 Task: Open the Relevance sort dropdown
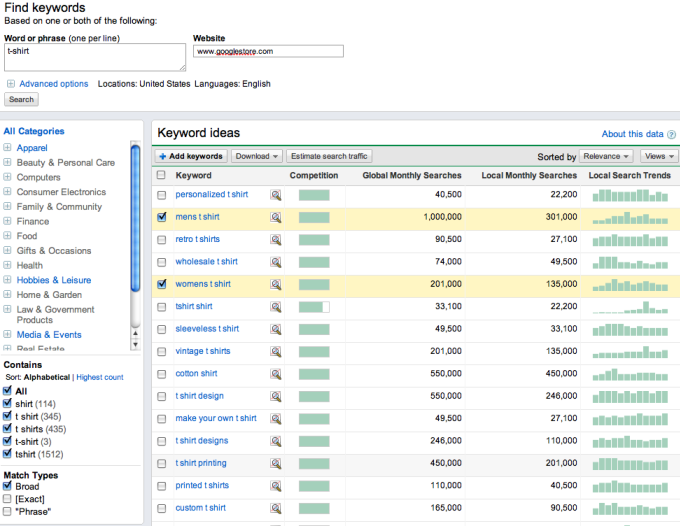click(606, 157)
